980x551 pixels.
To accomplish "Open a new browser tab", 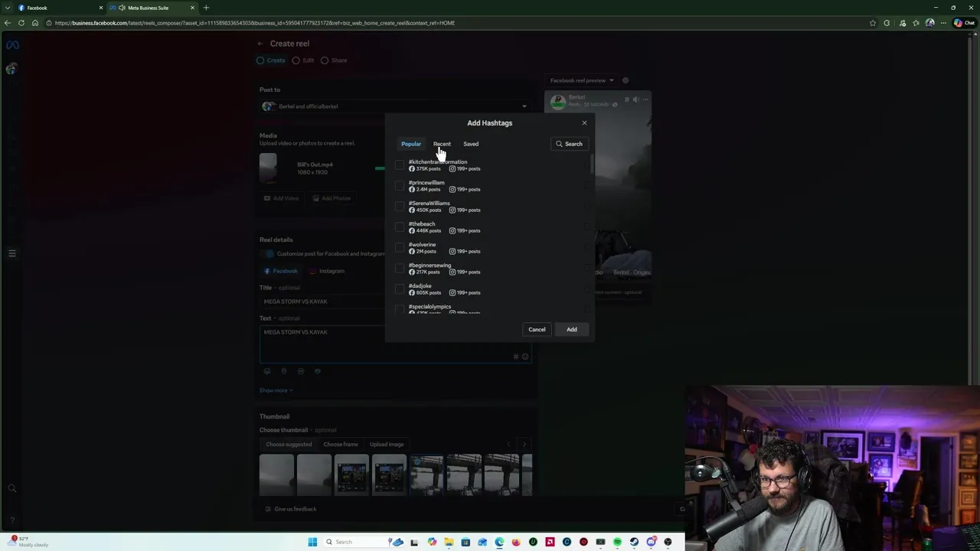I will coord(206,8).
